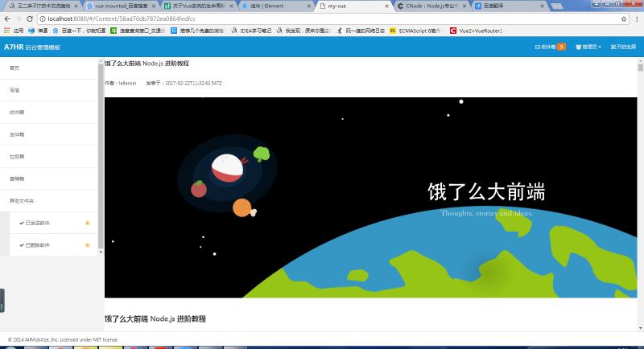
Task: Click the page scrollbar up arrow
Action: (640, 60)
